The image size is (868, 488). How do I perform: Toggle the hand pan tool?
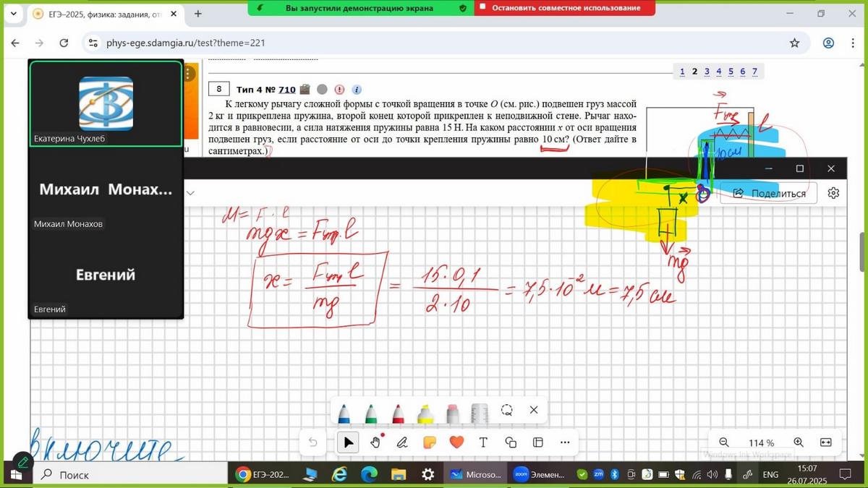(x=375, y=442)
